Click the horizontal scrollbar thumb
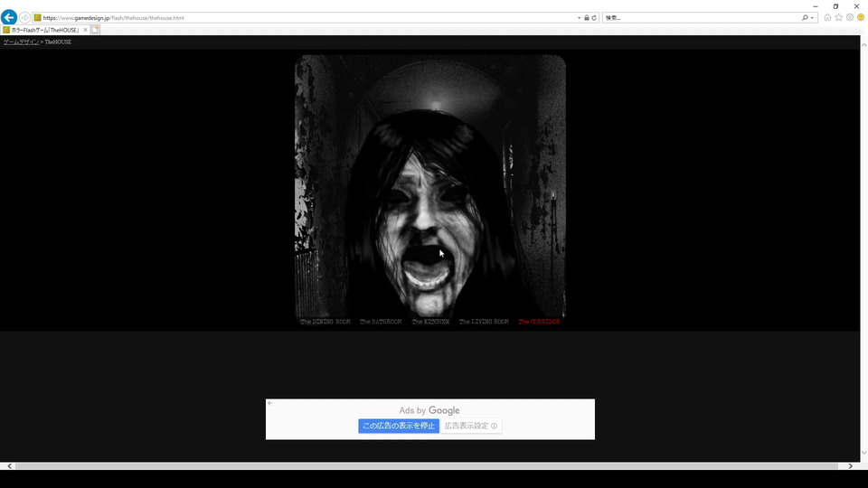This screenshot has width=868, height=488. point(426,466)
